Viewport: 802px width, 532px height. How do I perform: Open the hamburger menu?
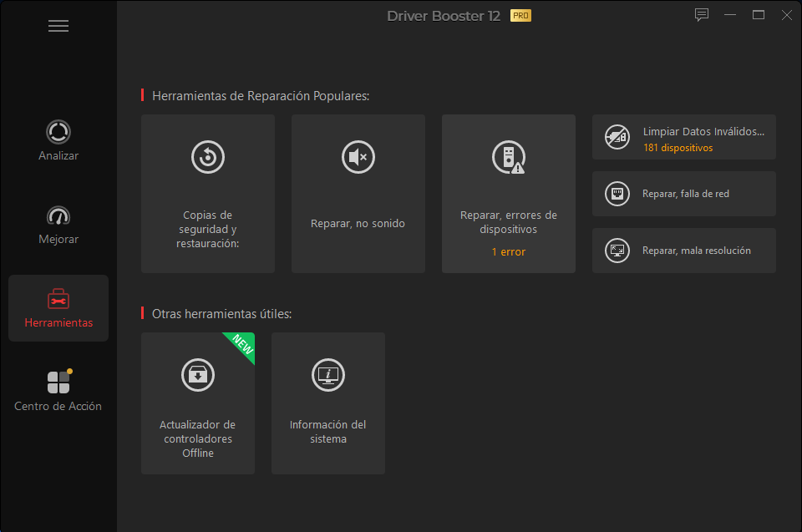(58, 26)
